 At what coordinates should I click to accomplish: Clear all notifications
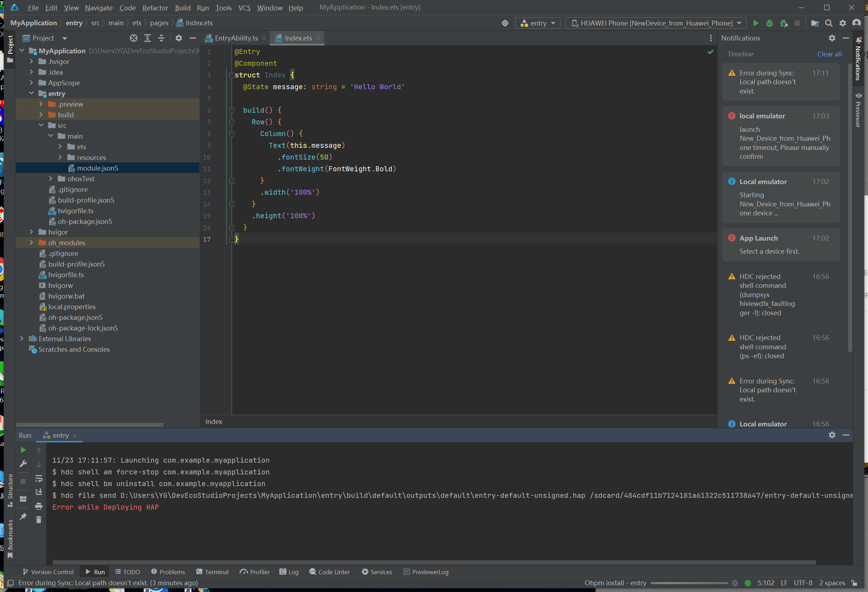829,54
